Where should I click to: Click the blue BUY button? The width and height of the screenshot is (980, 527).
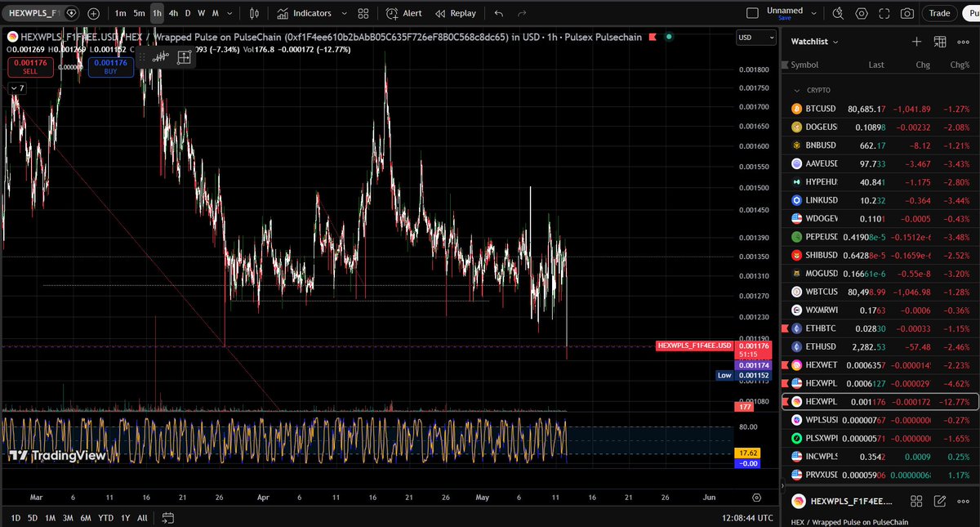(x=110, y=67)
